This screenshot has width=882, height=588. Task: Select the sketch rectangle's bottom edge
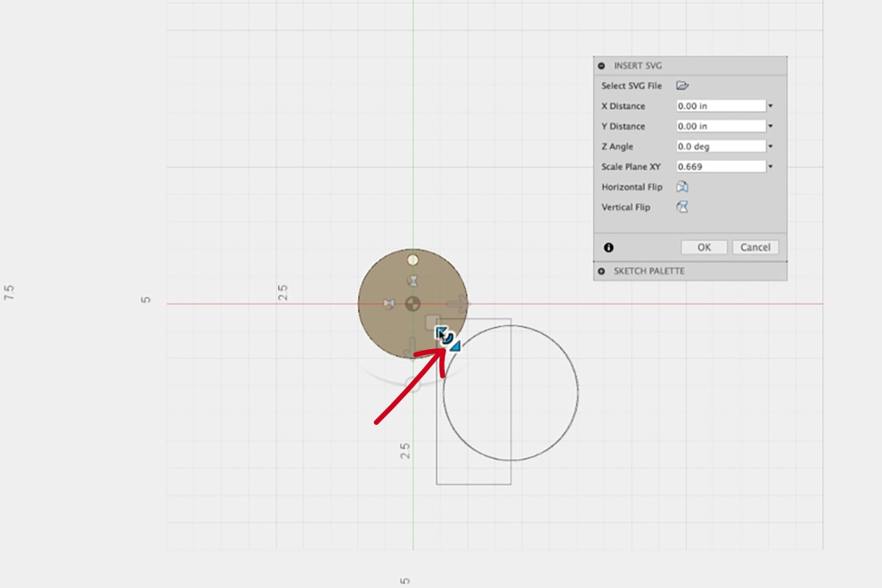pos(474,484)
